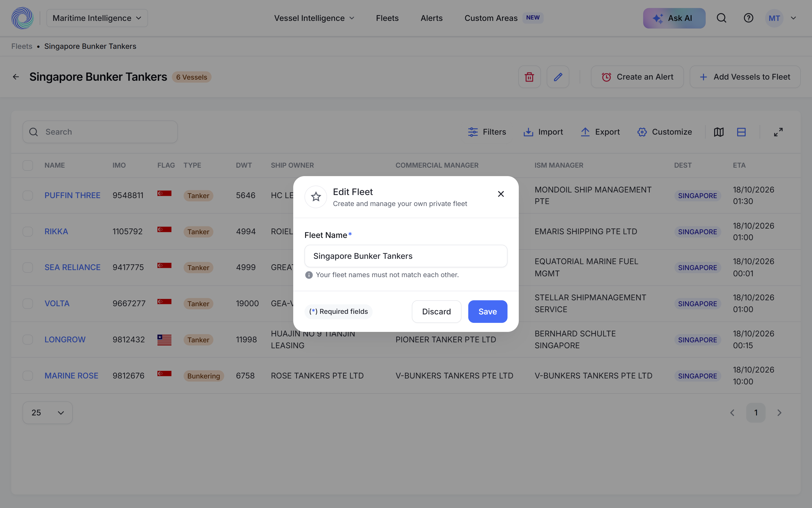Click the vessel Search field
The height and width of the screenshot is (508, 812).
[100, 132]
